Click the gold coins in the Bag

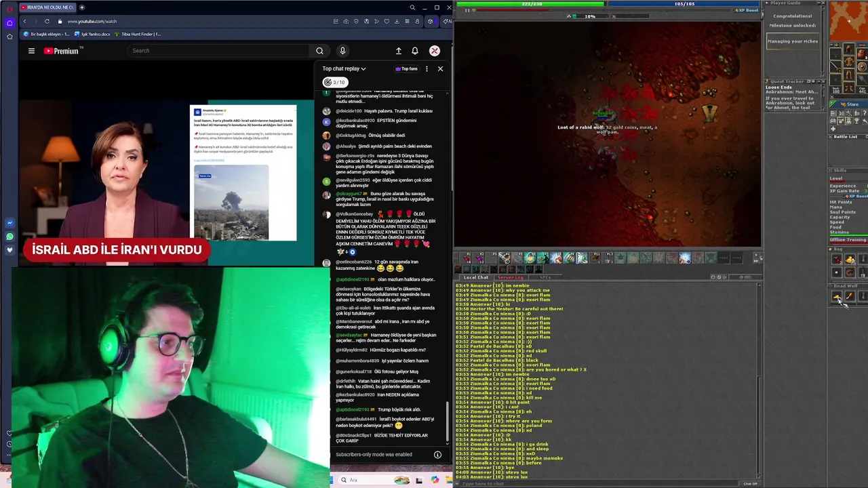pos(850,260)
